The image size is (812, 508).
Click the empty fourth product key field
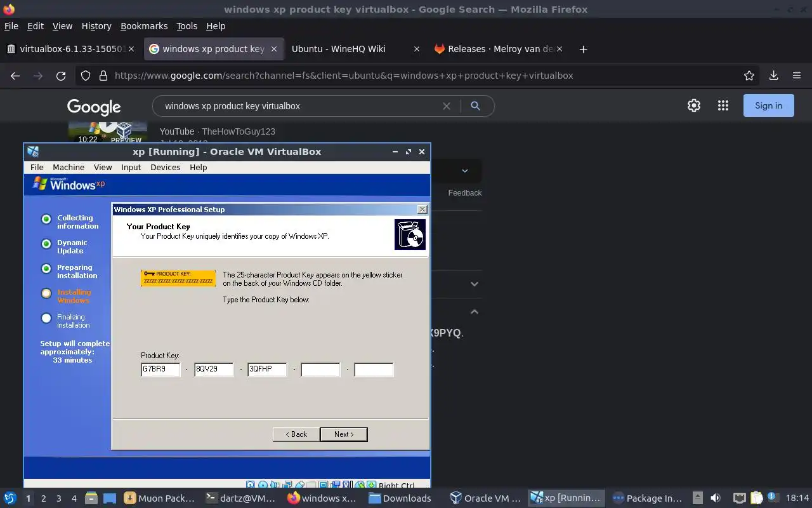click(x=320, y=370)
